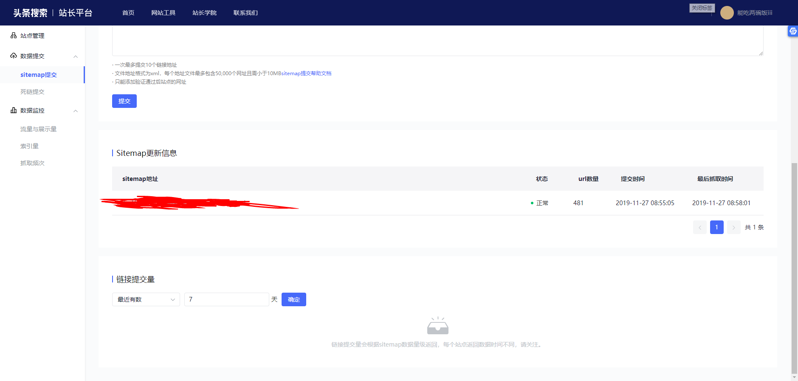Click the 头条搜索 logo
The height and width of the screenshot is (381, 798).
pyautogui.click(x=31, y=13)
